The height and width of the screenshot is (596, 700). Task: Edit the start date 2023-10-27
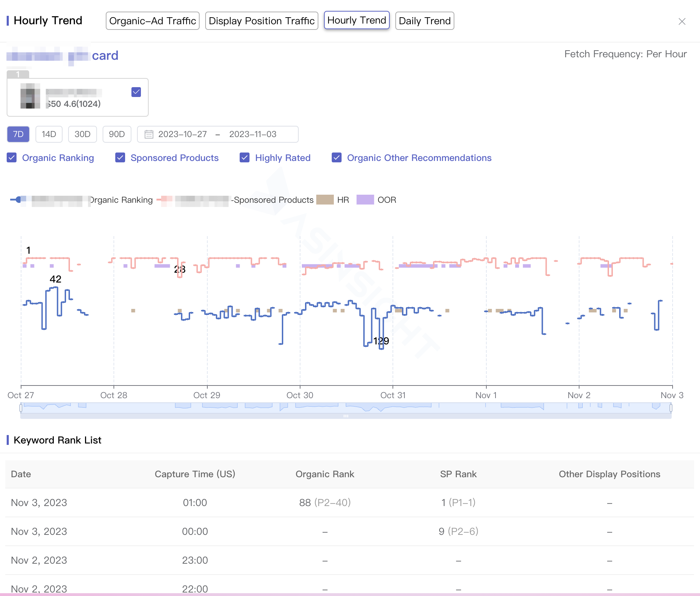click(x=182, y=134)
